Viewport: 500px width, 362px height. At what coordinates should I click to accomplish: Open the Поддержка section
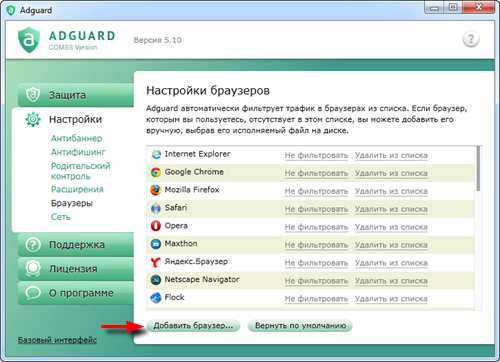[76, 245]
